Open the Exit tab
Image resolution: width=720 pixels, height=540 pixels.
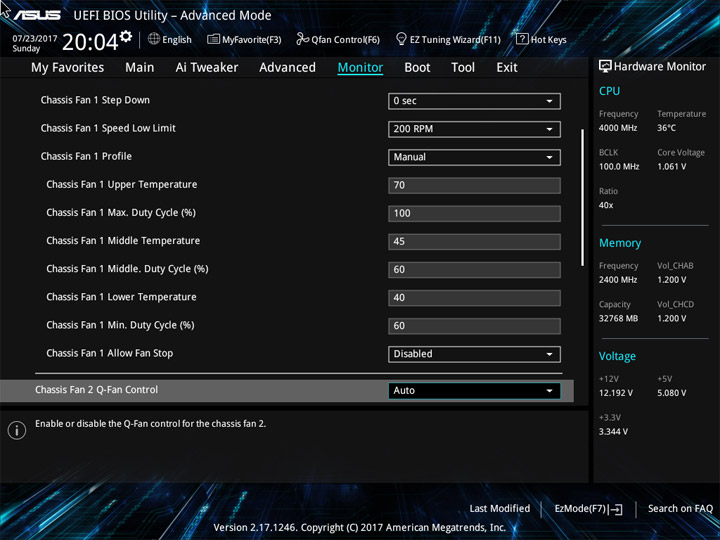[507, 68]
